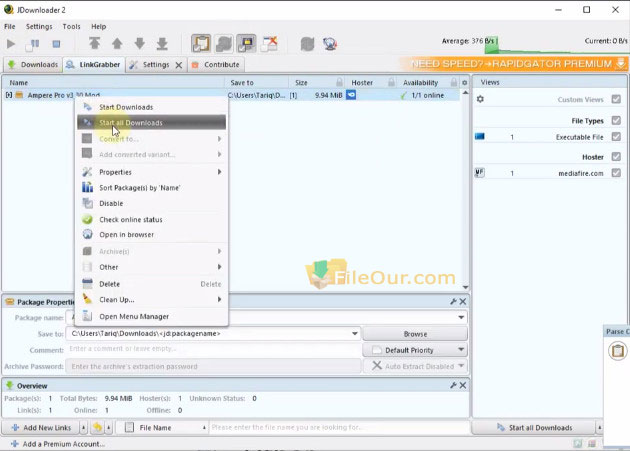Screen dimensions: 630x451
Task: Click the Stop Downloads toolbar icon
Action: [56, 44]
